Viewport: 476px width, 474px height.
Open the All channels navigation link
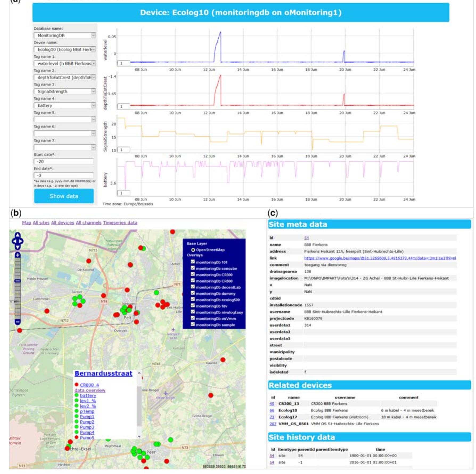[x=89, y=223]
